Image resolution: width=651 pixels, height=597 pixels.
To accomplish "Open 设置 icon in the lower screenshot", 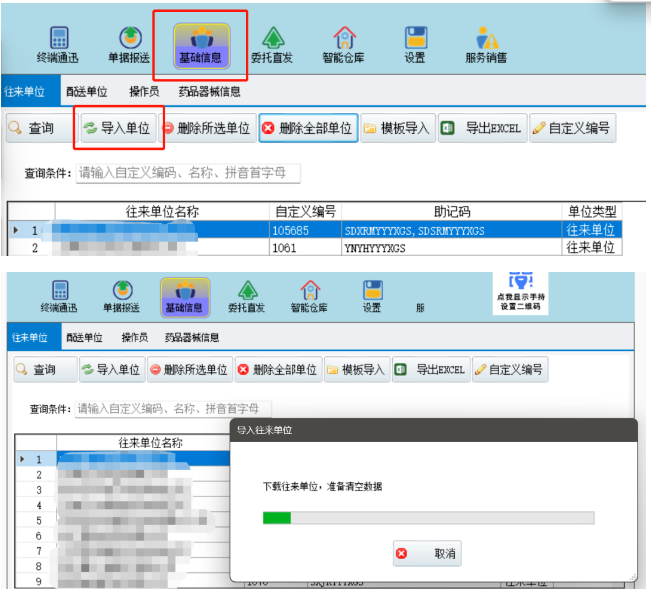I will click(x=372, y=296).
